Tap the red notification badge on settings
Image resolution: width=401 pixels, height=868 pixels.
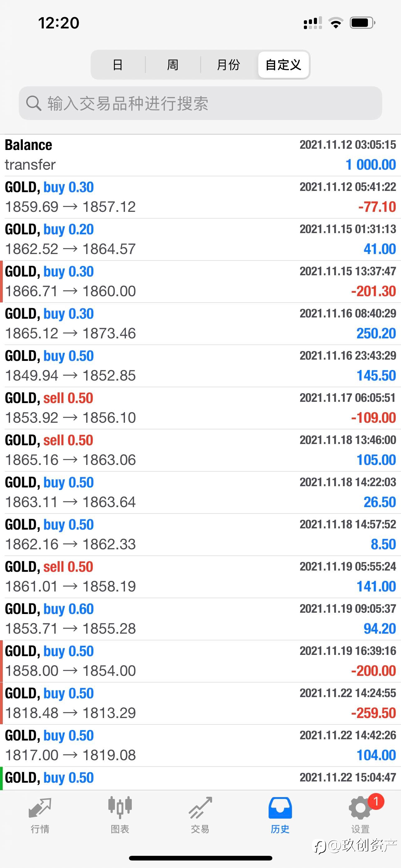[x=376, y=802]
